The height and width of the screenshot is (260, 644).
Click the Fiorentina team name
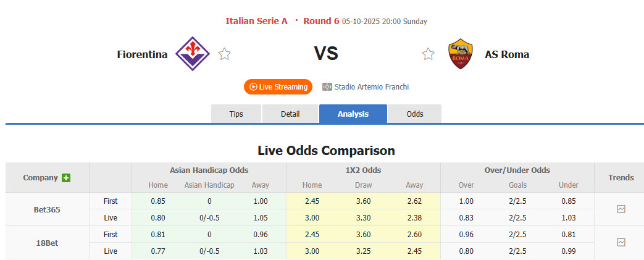click(142, 54)
